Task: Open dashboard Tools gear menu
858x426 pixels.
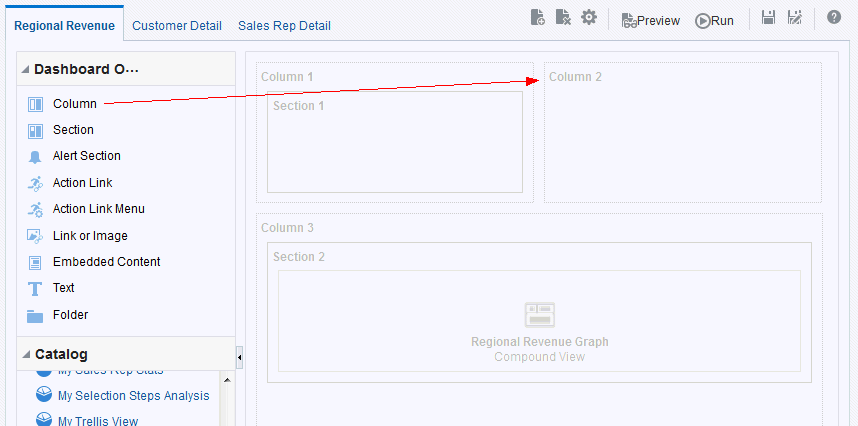Action: pos(589,18)
